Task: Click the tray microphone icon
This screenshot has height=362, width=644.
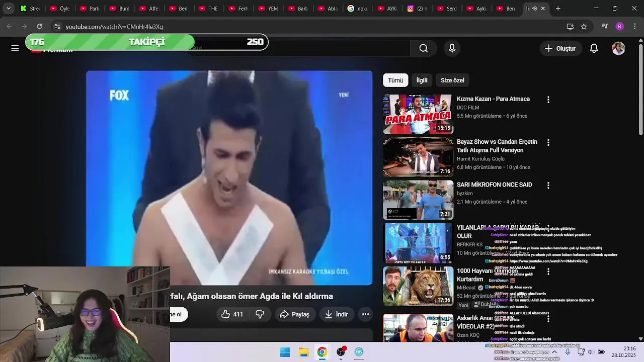Action: 568,352
